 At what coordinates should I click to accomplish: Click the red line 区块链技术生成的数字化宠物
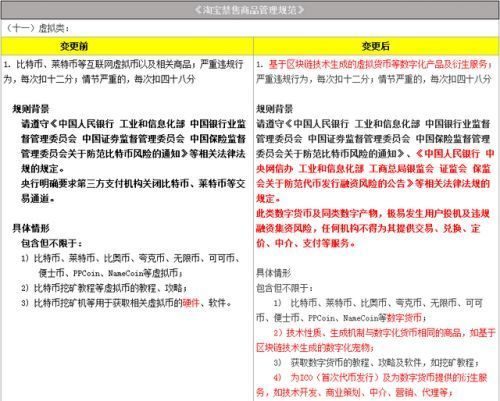click(x=315, y=348)
